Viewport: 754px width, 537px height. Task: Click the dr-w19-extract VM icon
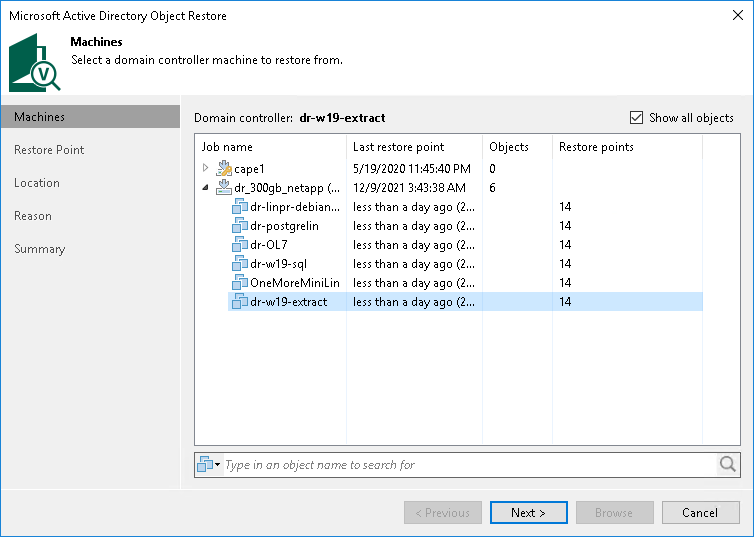tap(239, 302)
